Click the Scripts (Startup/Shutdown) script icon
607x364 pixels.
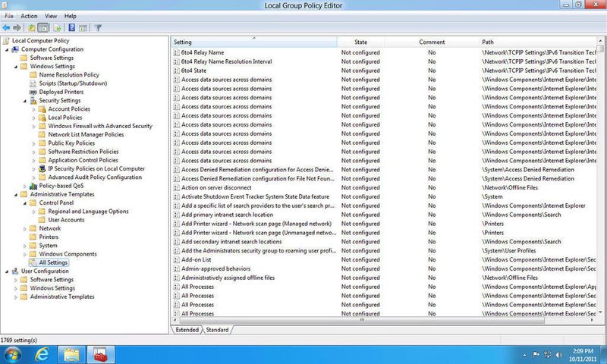point(33,83)
